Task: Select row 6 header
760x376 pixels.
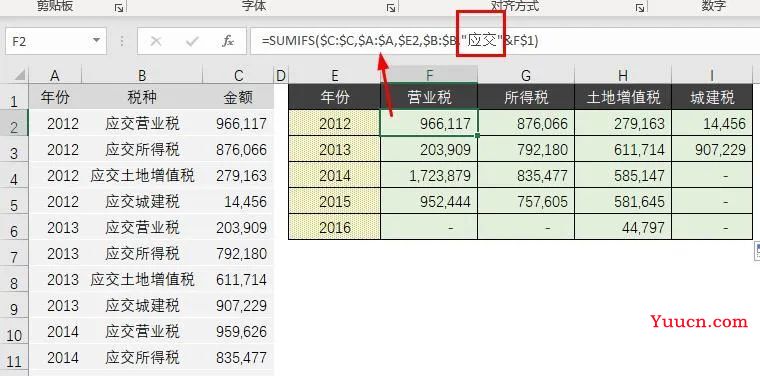Action: coord(14,227)
